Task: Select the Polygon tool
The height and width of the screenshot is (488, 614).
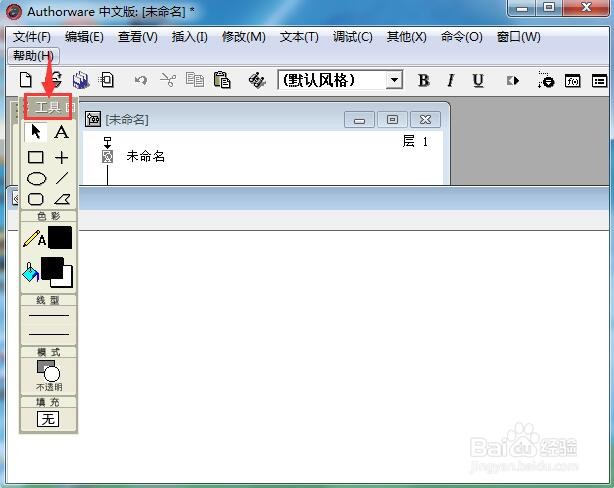Action: (x=62, y=199)
